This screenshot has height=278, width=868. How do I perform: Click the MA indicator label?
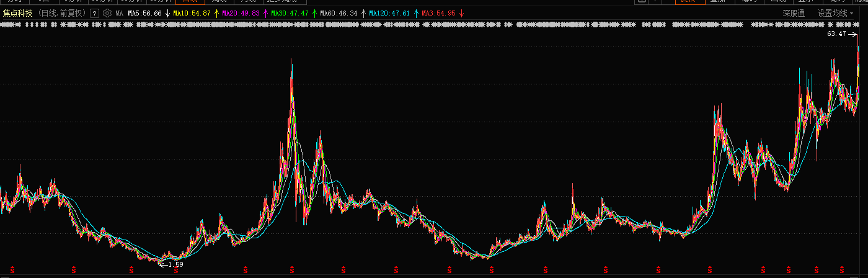[119, 13]
